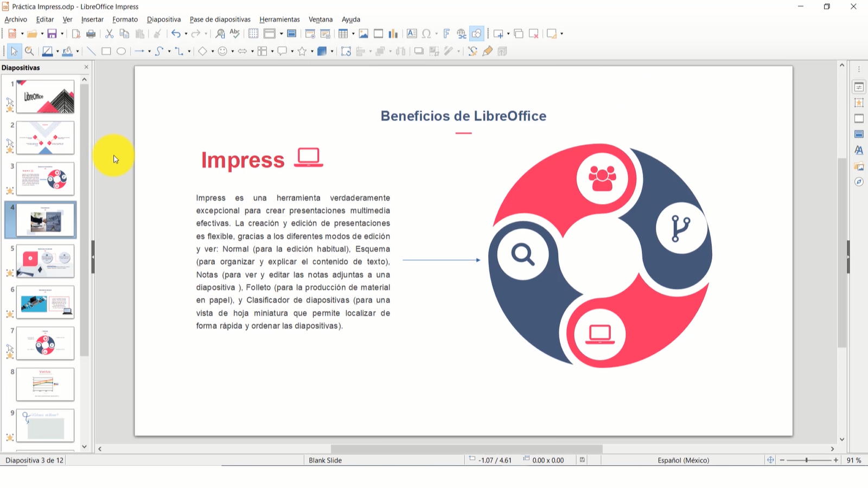868x488 pixels.
Task: Click the New presentation icon
Action: (x=12, y=34)
